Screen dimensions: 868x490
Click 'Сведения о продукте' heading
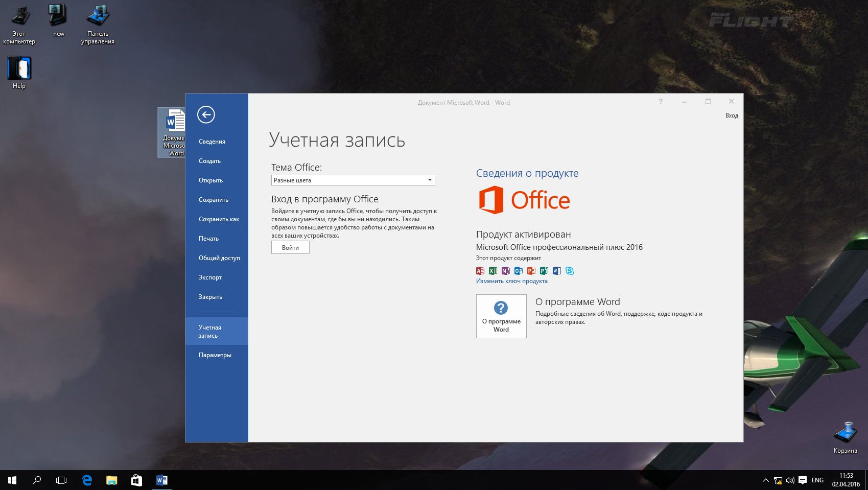[527, 173]
